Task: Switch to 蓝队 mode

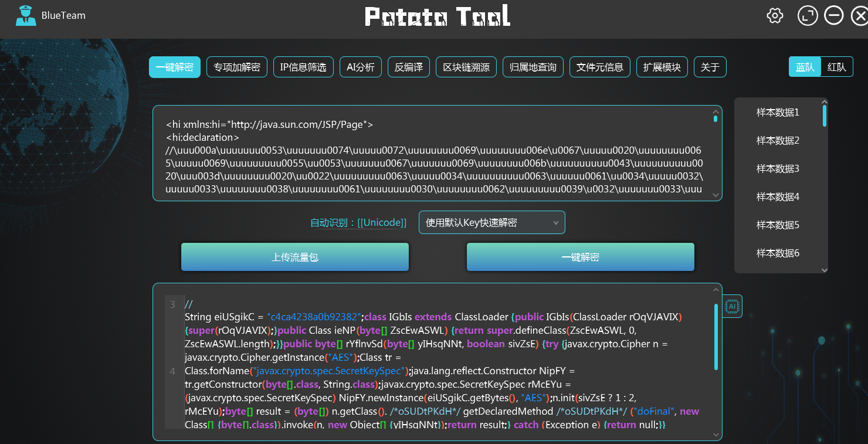Action: [805, 67]
